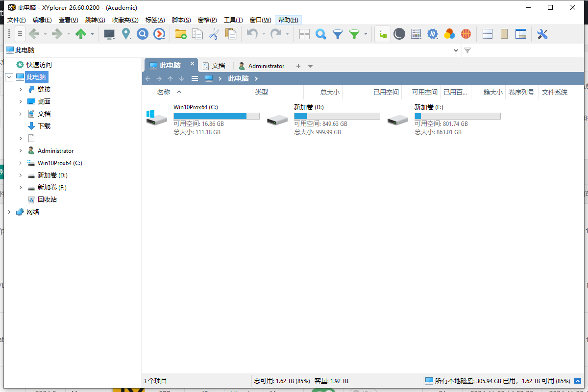Viewport: 588px width, 392px height.
Task: Toggle dark mode with the moon icon
Action: pos(398,34)
